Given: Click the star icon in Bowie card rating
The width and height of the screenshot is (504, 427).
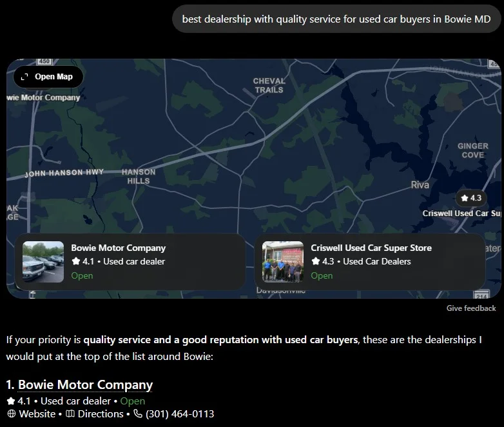Looking at the screenshot, I should pyautogui.click(x=76, y=261).
